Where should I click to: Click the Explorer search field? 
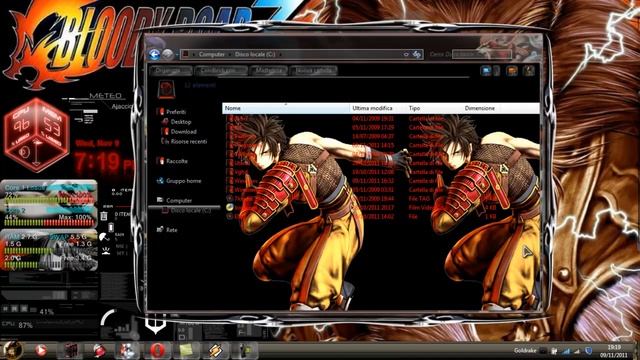(482, 54)
